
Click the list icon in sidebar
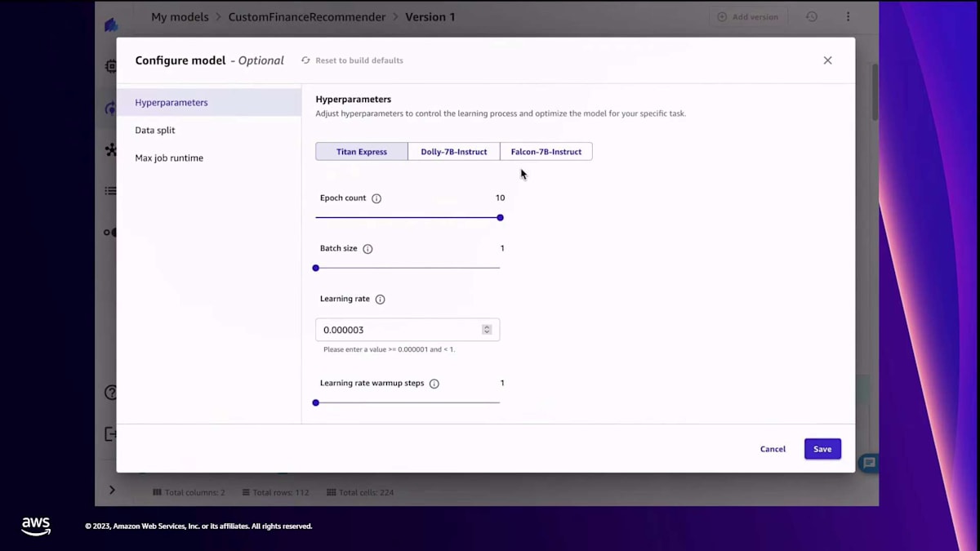(x=110, y=191)
